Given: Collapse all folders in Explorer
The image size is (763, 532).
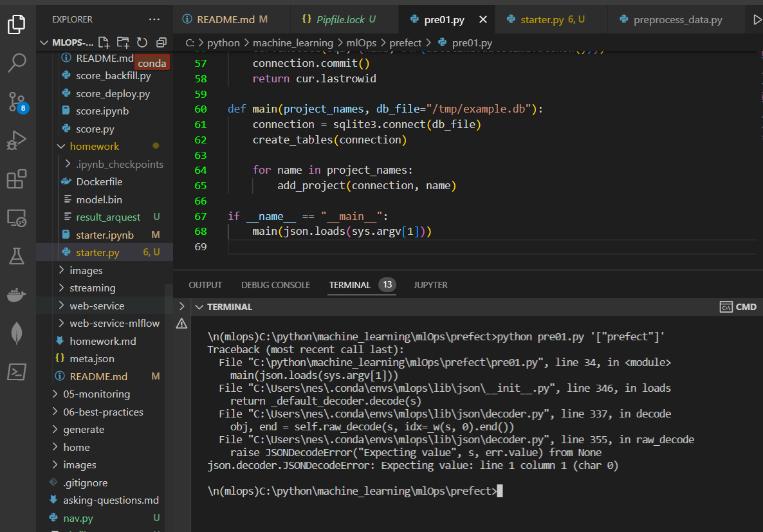Looking at the screenshot, I should (x=160, y=42).
